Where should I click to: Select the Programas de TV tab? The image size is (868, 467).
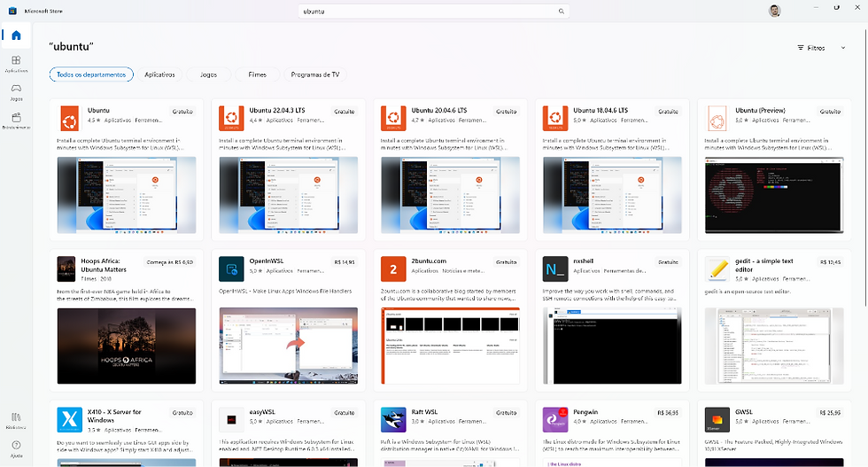315,74
